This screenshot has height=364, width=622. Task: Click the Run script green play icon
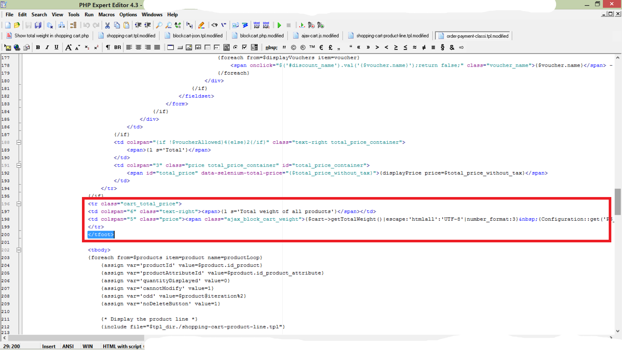[x=279, y=25]
